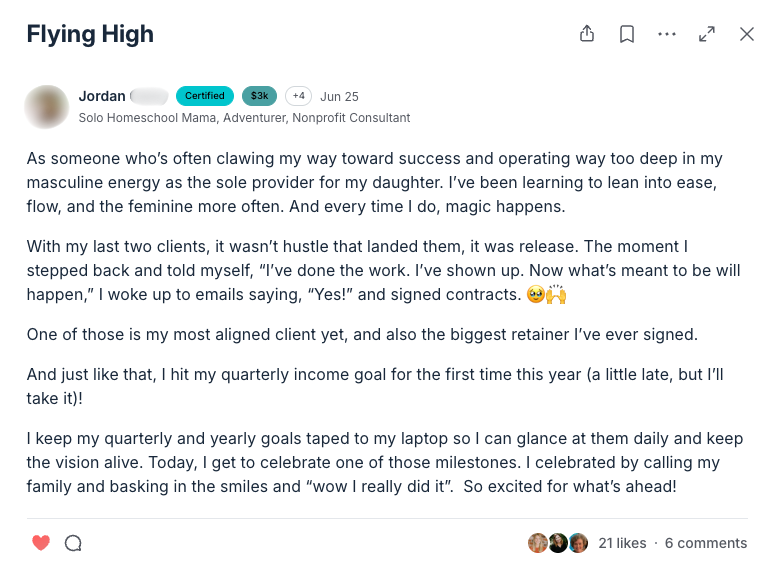Click the comment bubble icon
The width and height of the screenshot is (779, 574).
tap(73, 543)
